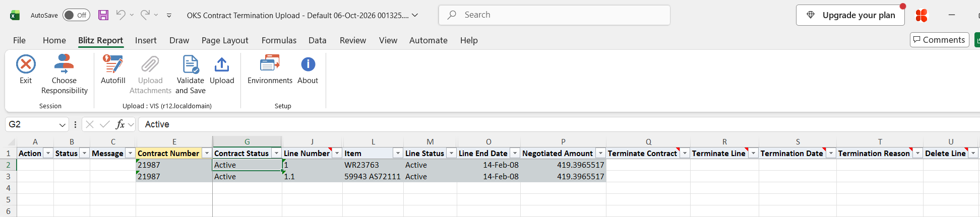This screenshot has width=980, height=217.
Task: Open Action column filter dropdown
Action: coord(48,153)
